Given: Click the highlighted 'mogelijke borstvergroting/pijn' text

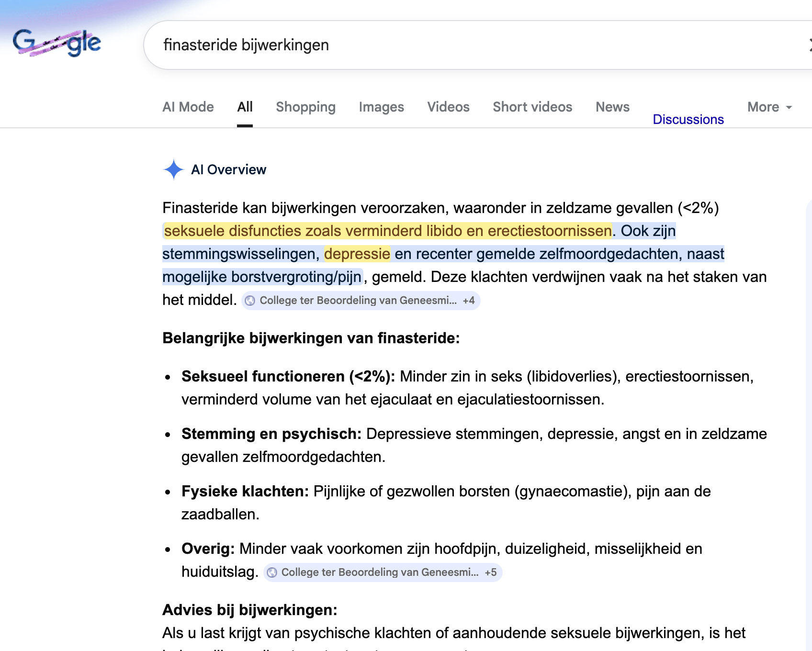Looking at the screenshot, I should pos(262,277).
